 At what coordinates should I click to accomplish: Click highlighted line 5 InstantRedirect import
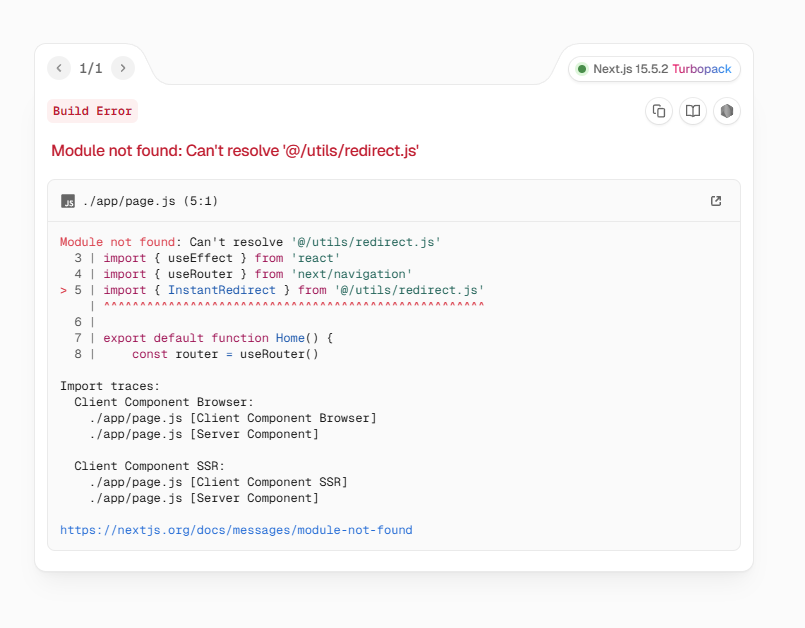tap(293, 290)
